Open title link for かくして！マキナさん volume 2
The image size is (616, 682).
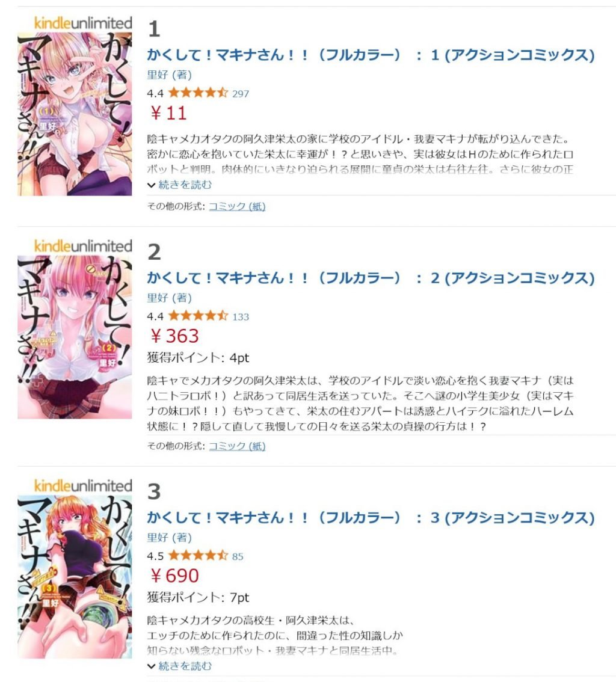pos(371,278)
